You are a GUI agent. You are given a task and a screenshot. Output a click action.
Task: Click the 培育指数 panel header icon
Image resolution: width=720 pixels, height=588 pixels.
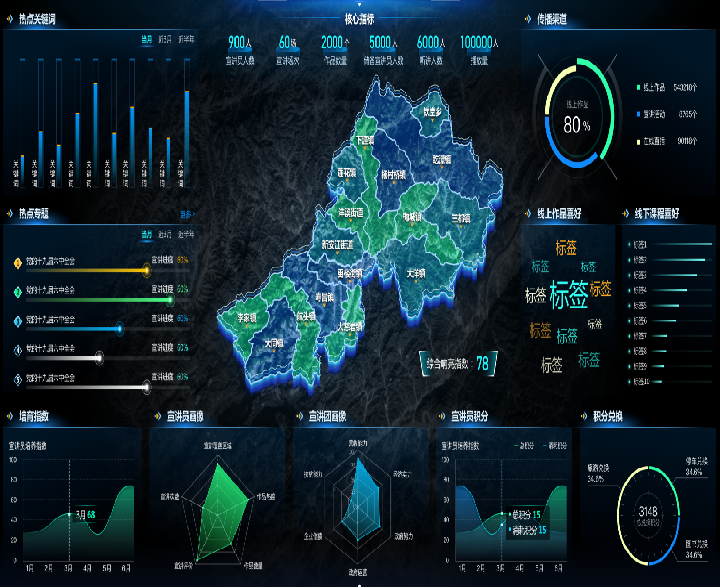[x=10, y=414]
